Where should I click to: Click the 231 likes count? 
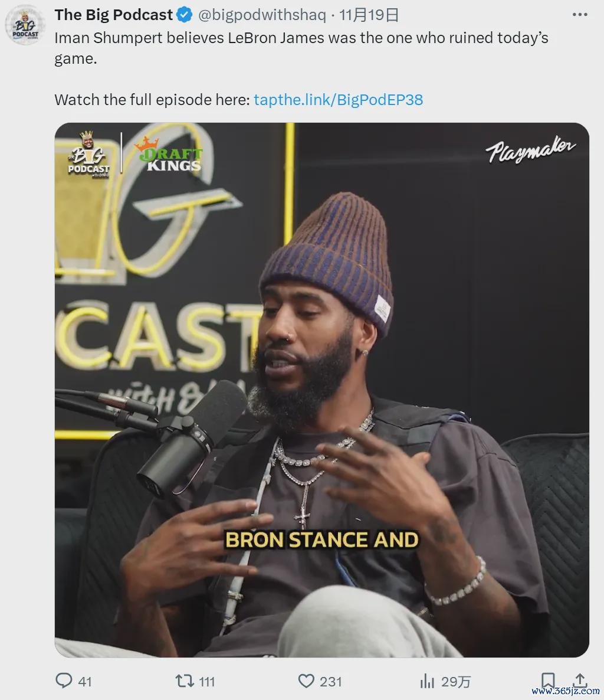point(330,682)
